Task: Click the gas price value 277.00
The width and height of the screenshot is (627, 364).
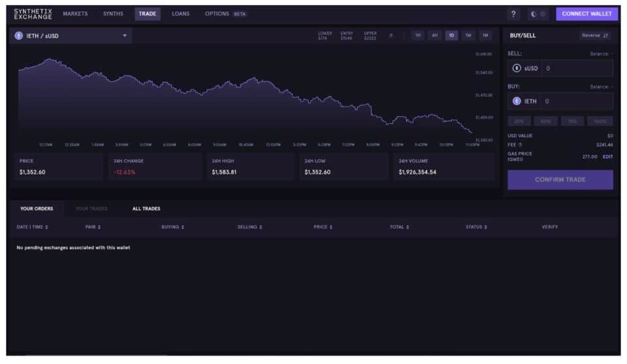Action: tap(590, 157)
